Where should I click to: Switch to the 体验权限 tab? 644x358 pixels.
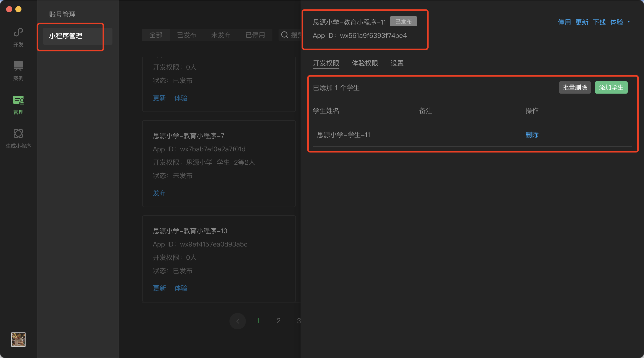(x=365, y=63)
